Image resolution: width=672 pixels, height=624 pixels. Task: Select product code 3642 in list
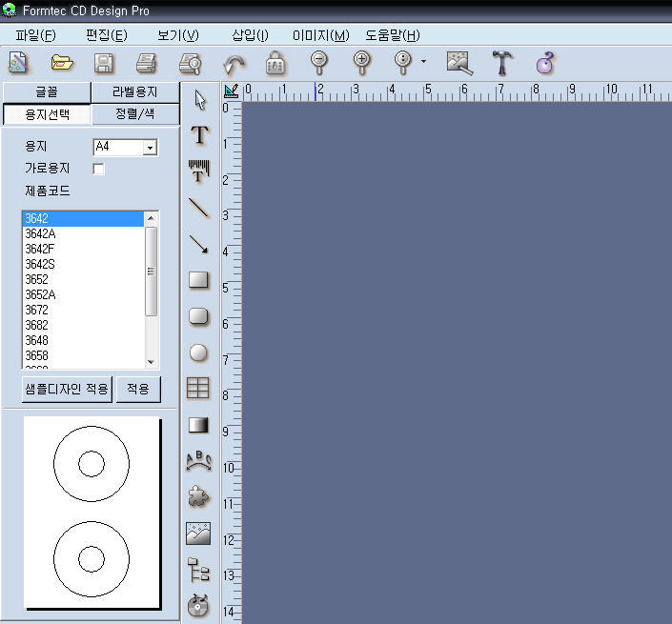pos(83,218)
